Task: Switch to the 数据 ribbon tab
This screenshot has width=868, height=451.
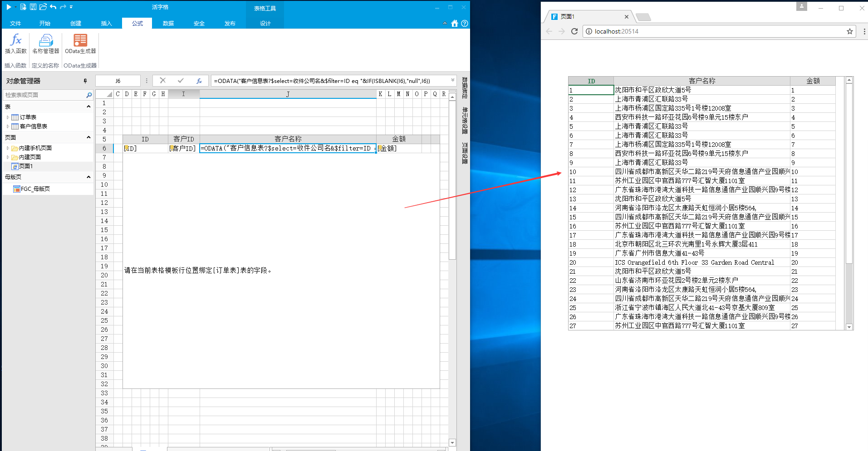Action: tap(168, 24)
